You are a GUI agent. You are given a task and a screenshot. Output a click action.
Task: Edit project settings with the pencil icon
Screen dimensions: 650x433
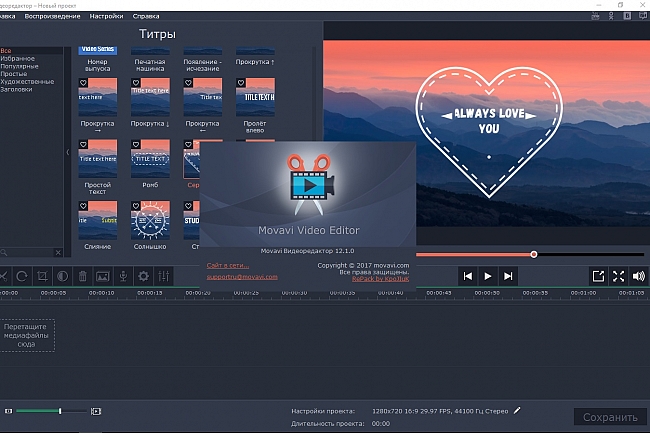tap(517, 411)
